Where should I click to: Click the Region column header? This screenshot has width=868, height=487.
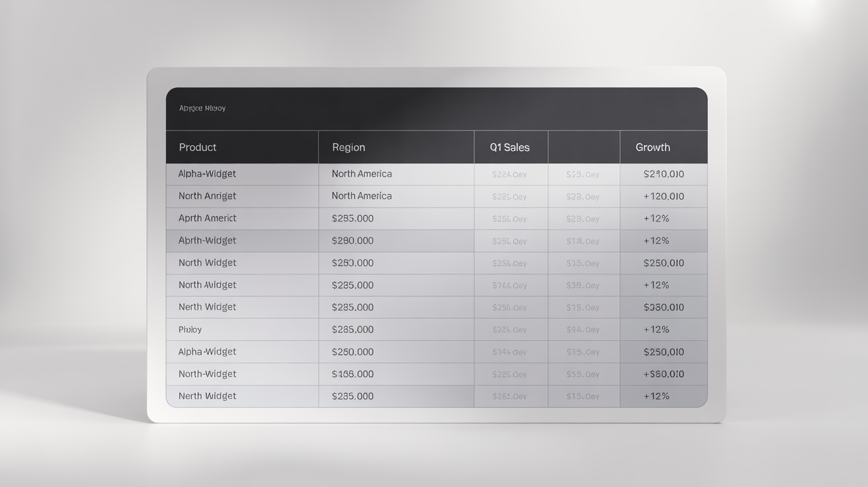point(349,147)
